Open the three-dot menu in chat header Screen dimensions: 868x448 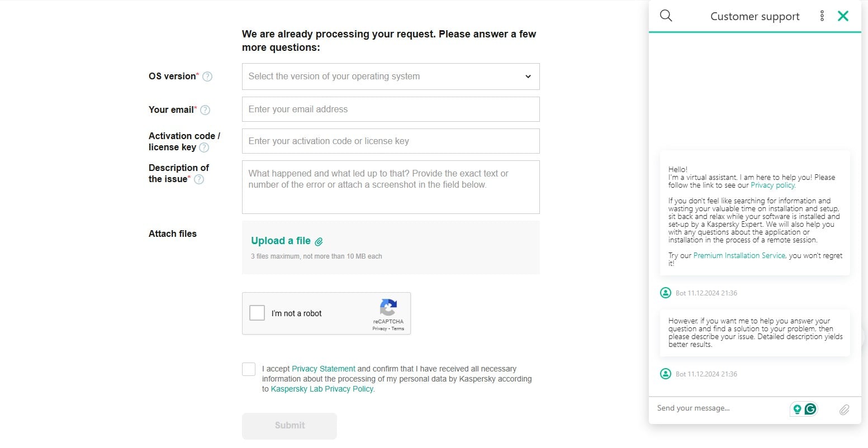click(x=822, y=16)
